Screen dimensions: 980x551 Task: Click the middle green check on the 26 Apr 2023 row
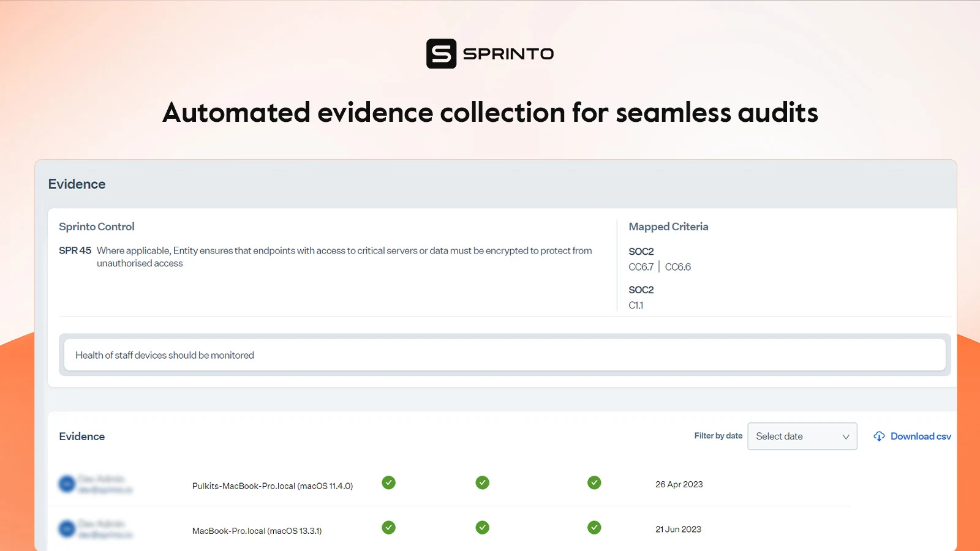(482, 482)
